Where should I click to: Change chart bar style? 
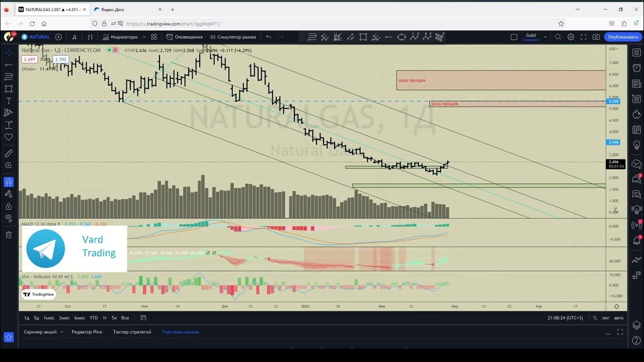coord(90,37)
